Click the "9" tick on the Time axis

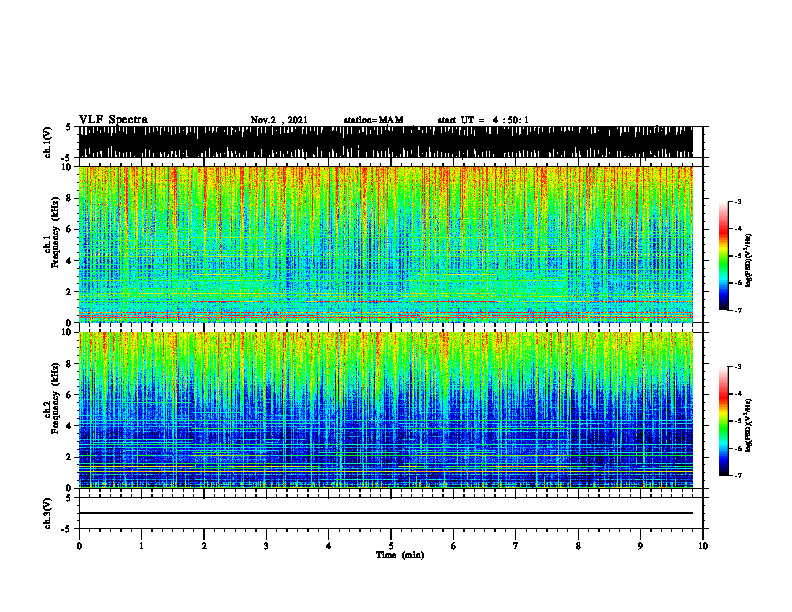coord(640,546)
